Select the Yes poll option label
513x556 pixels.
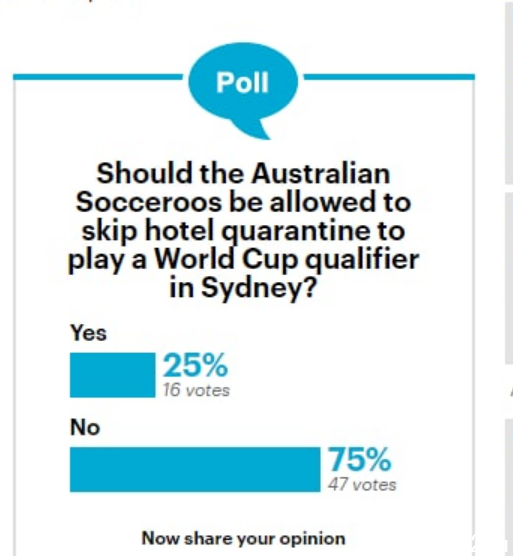click(89, 333)
